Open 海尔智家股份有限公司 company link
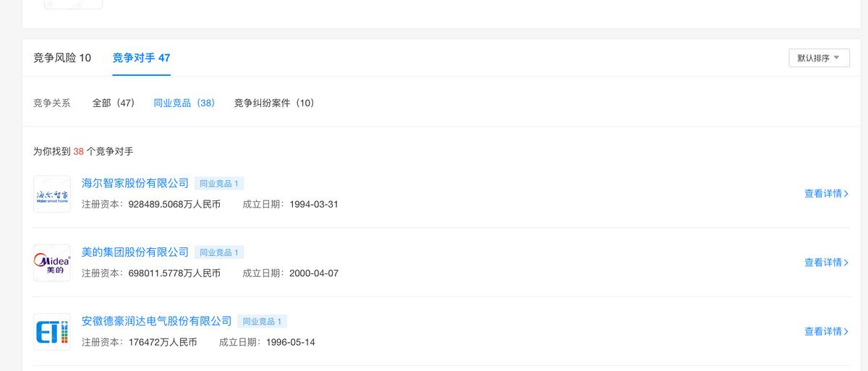The height and width of the screenshot is (371, 868). point(135,184)
